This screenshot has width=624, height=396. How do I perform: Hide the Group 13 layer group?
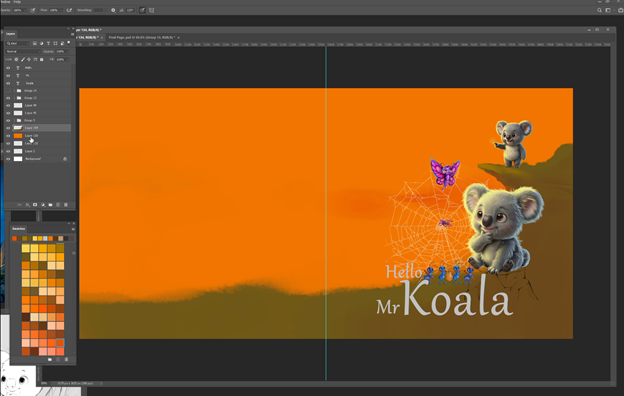coord(8,98)
